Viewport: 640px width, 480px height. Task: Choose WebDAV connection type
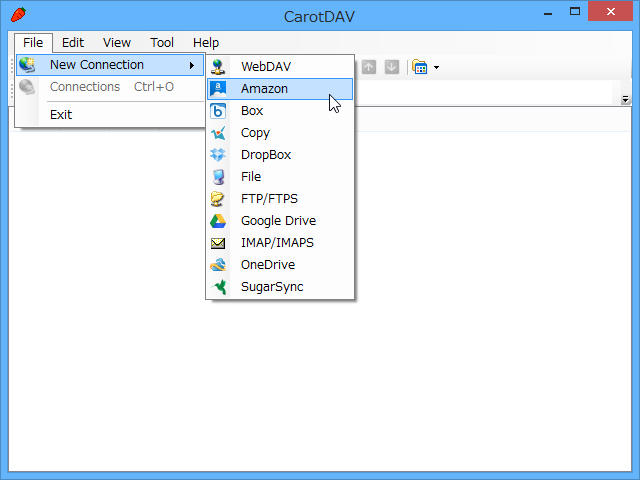280,67
